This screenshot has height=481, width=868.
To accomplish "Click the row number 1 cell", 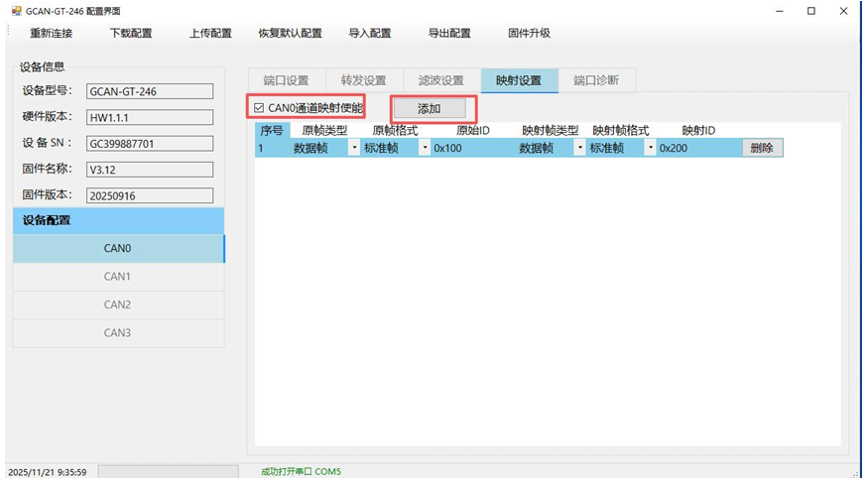I will [x=273, y=148].
